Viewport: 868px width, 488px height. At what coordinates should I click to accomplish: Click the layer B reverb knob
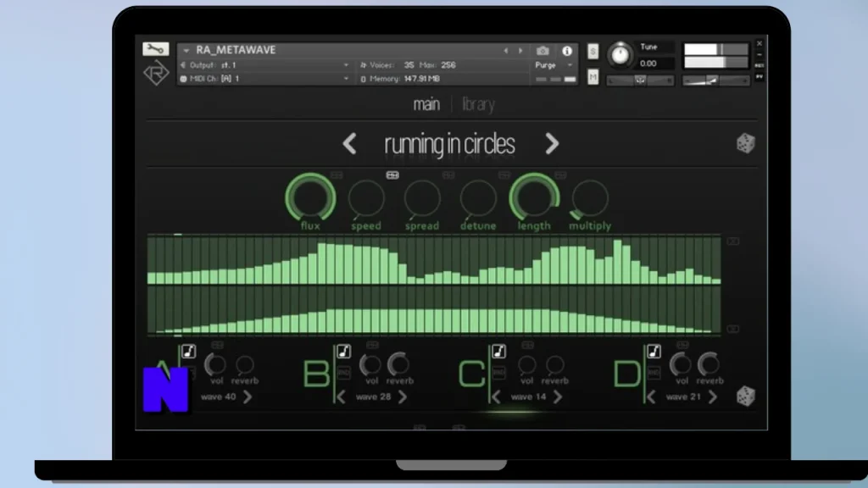pyautogui.click(x=398, y=364)
